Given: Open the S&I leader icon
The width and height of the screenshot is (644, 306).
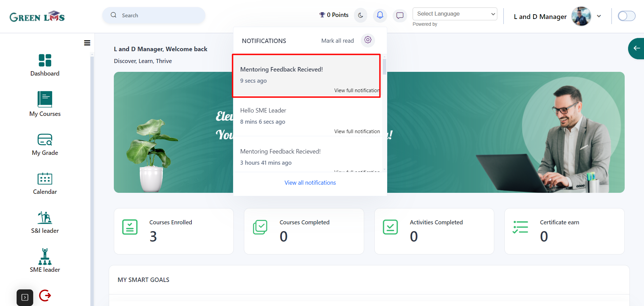Looking at the screenshot, I should (x=45, y=218).
